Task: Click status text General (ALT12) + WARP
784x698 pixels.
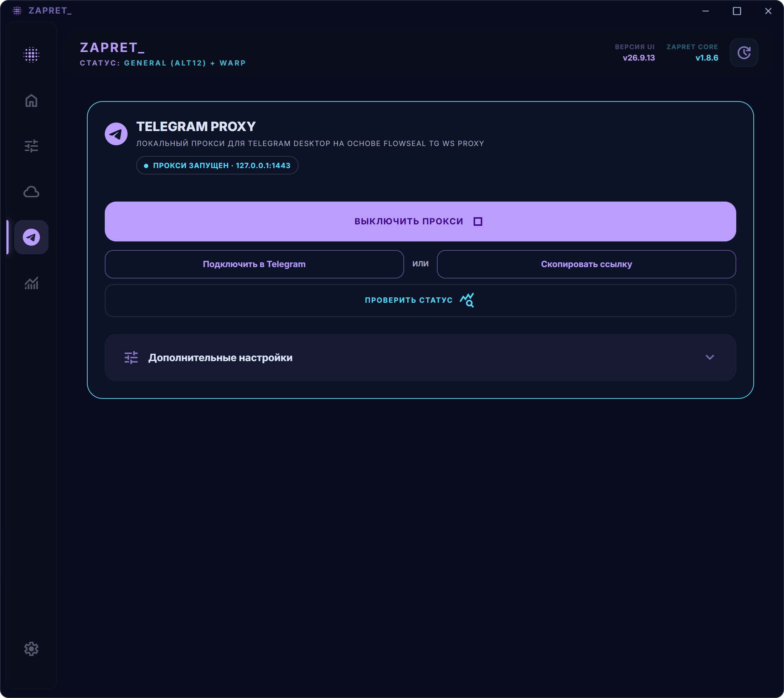Action: 185,63
